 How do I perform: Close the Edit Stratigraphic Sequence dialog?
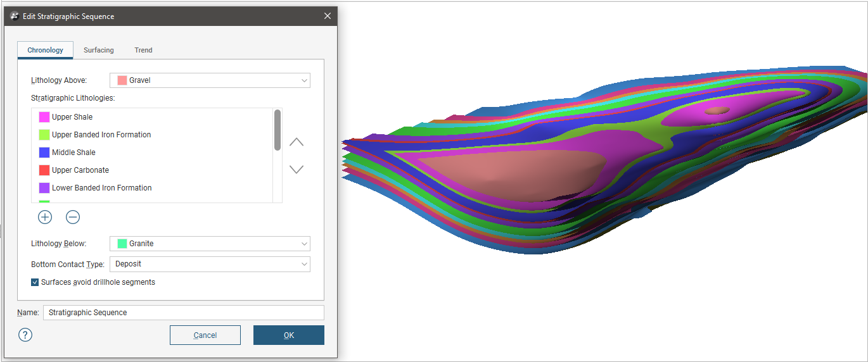[x=327, y=16]
